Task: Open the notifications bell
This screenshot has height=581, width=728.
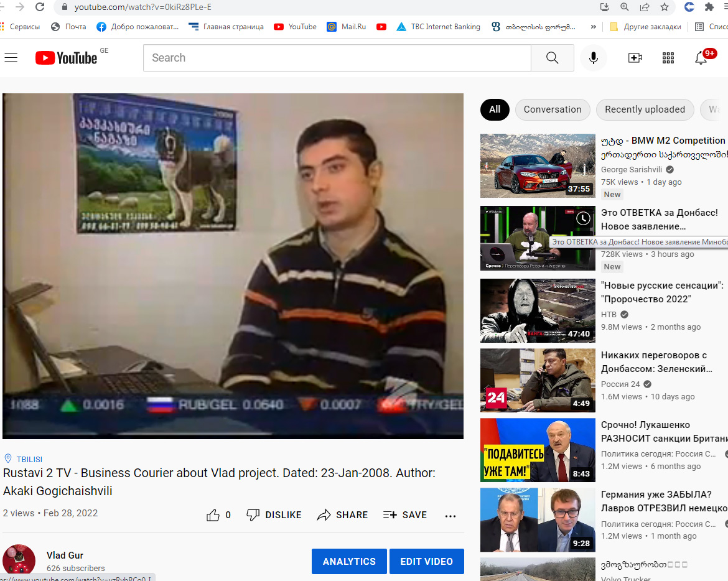Action: pos(701,58)
